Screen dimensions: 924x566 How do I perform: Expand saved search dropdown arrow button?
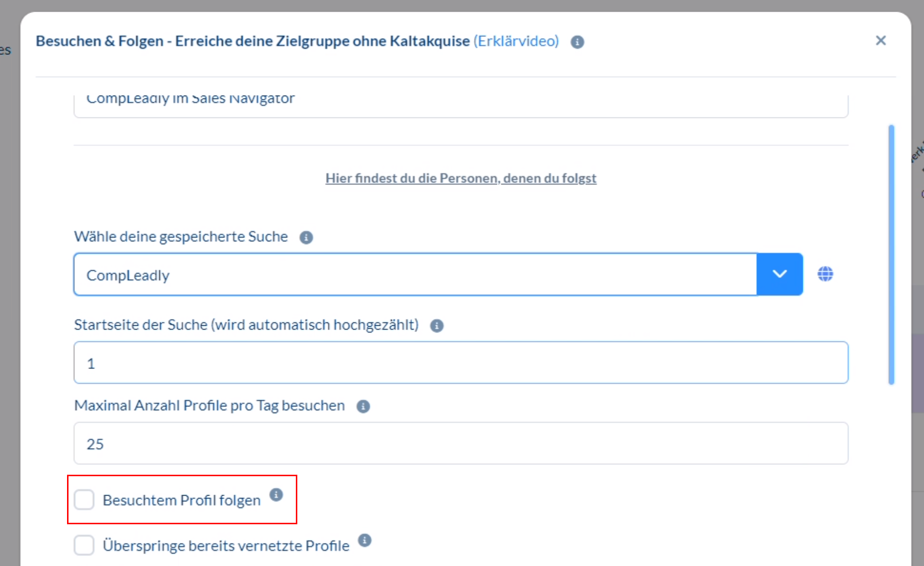(x=779, y=274)
